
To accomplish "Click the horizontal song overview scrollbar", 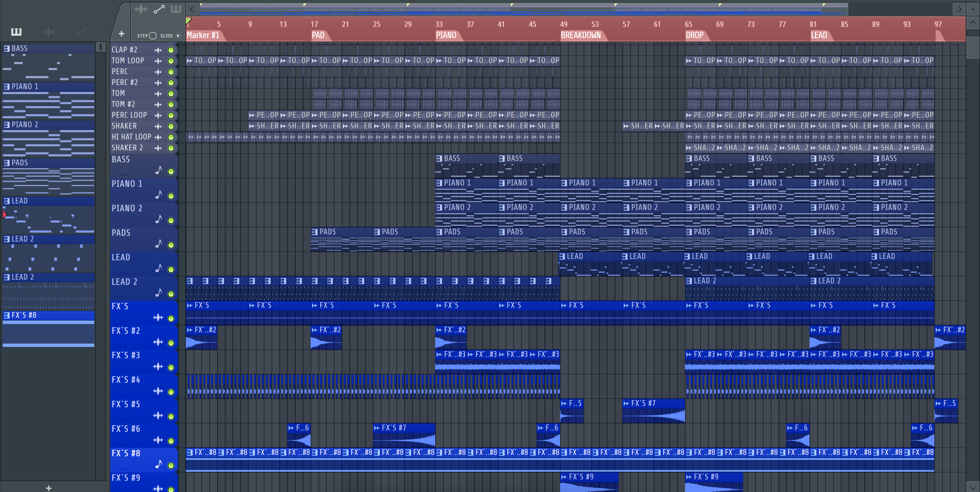I will (x=523, y=9).
